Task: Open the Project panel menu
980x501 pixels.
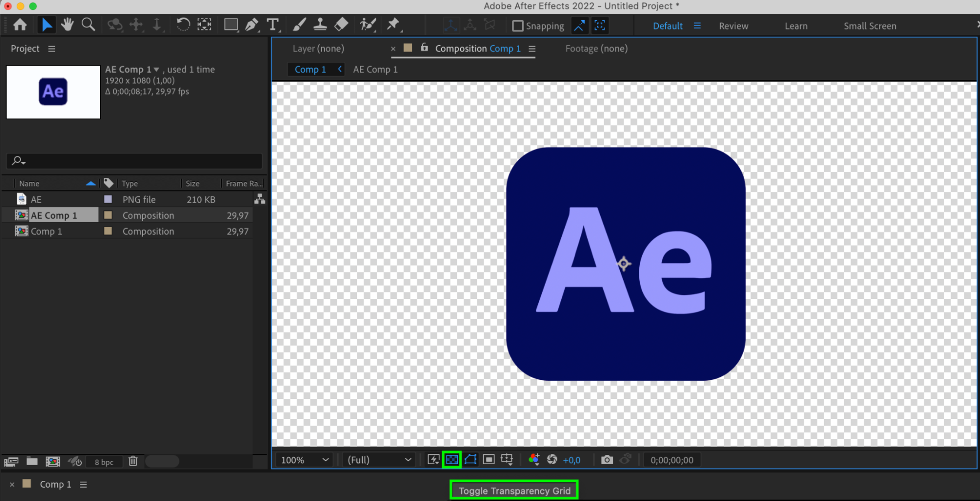Action: pyautogui.click(x=51, y=49)
